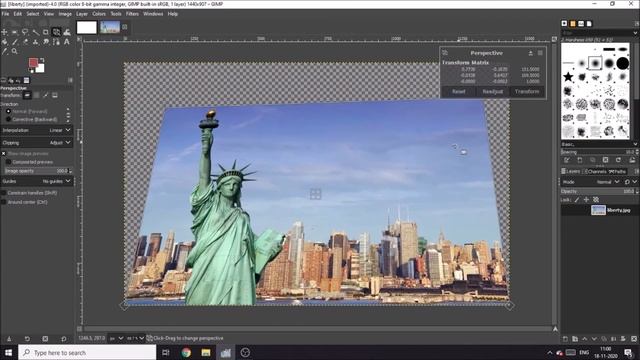
Task: Select the Crop tool in toolbox
Action: pos(46,32)
